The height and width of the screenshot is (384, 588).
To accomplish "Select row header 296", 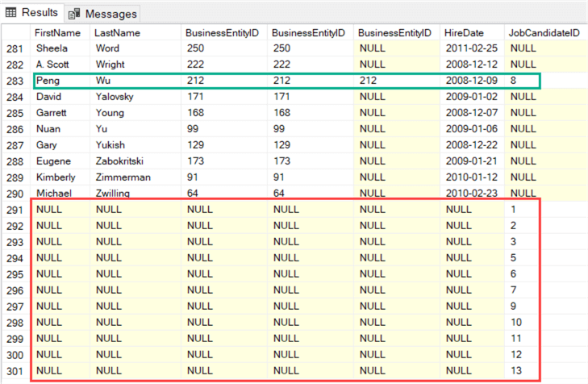I will 15,290.
